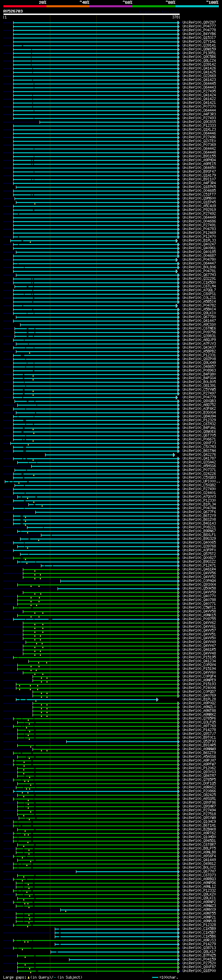
Task: Select UniRef100_B2BAK8 label
Action: tap(199, 830)
